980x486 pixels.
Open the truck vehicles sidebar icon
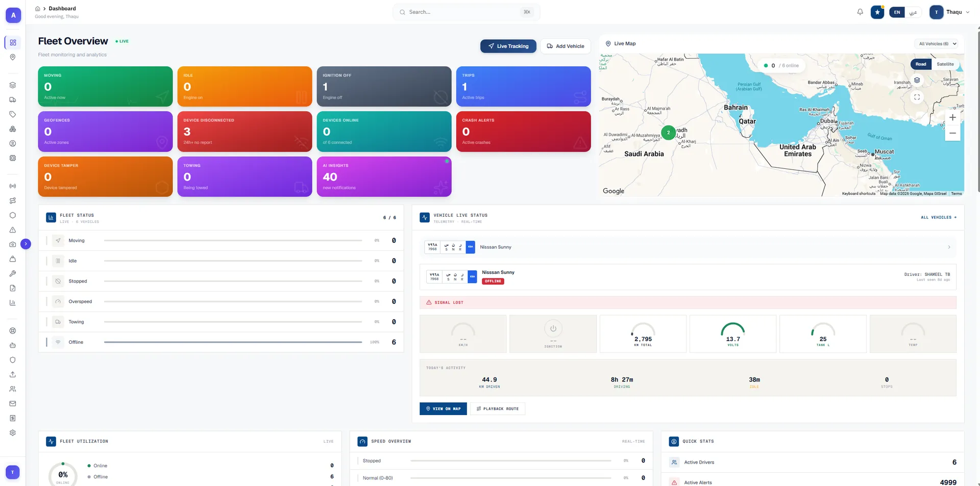click(x=13, y=100)
